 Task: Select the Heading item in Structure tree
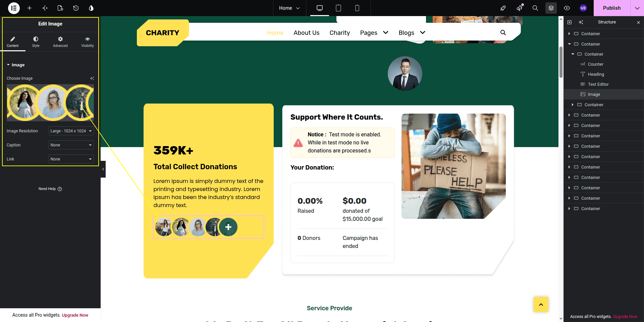pos(596,74)
